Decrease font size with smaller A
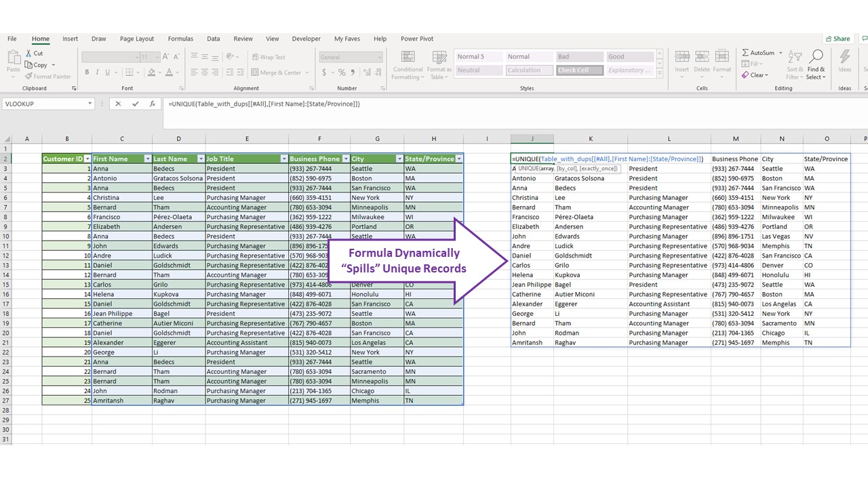Viewport: 868px width, 488px height. pos(177,58)
